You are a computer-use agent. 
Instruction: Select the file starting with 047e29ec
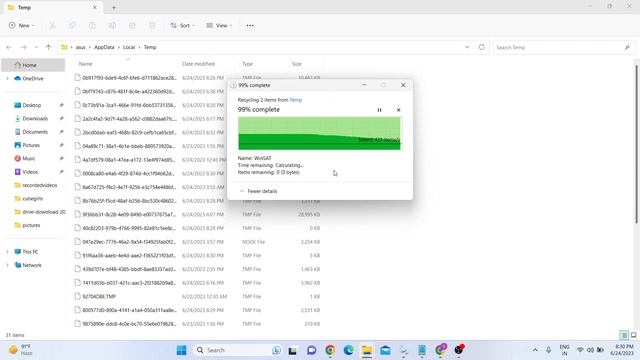129,242
